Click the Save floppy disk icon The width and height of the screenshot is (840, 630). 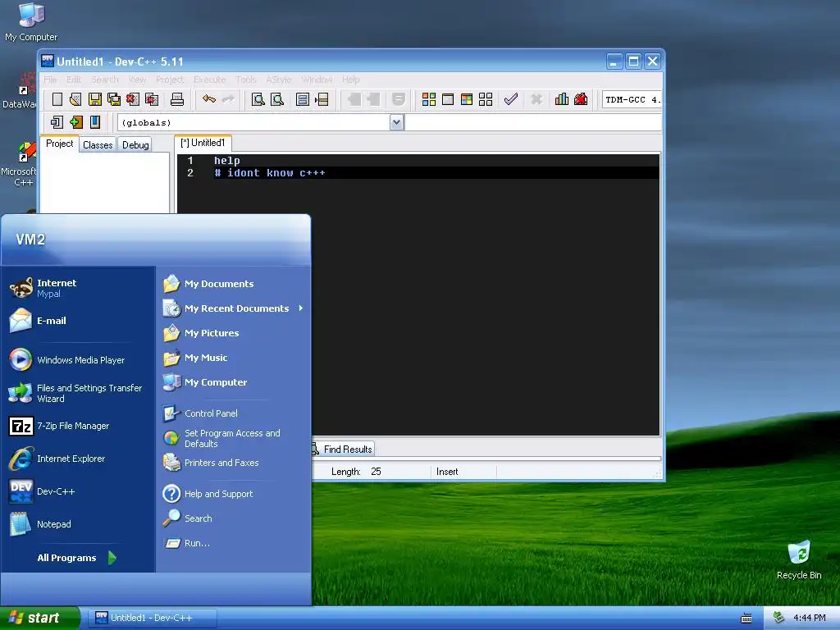point(95,99)
